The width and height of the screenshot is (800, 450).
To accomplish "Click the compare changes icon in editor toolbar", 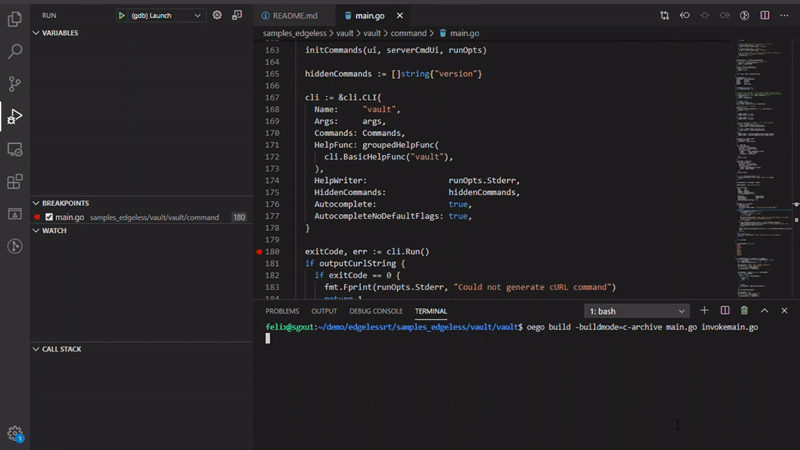I will point(664,16).
